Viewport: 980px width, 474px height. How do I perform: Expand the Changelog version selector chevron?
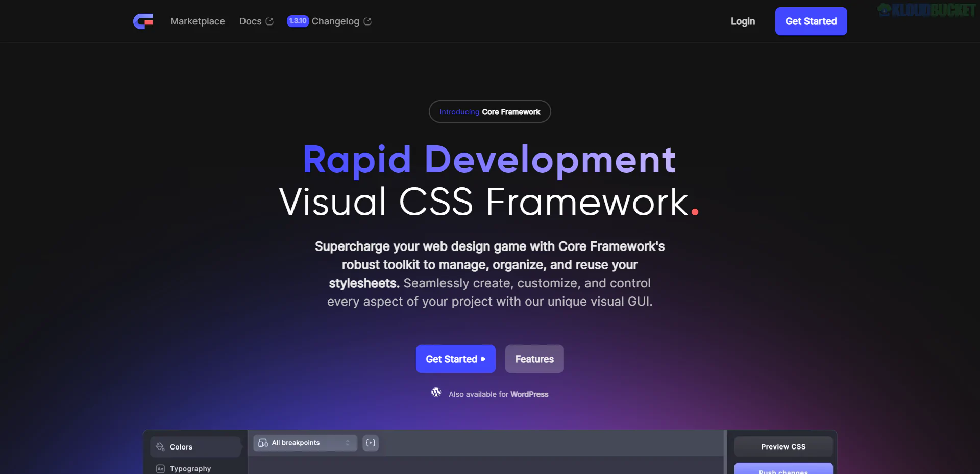pos(347,443)
